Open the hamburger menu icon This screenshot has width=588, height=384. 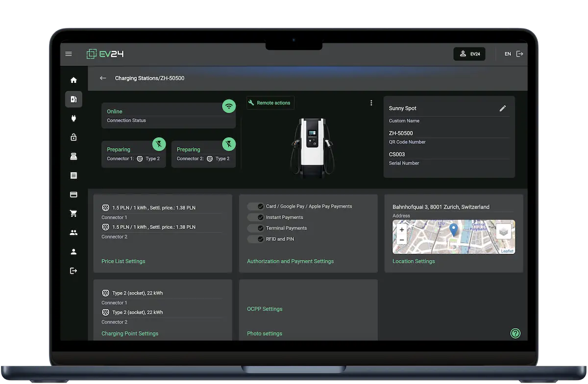click(69, 54)
